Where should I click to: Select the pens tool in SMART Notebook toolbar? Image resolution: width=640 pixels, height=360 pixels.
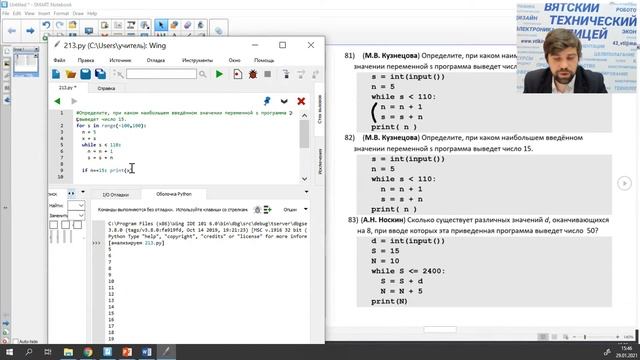[x=174, y=25]
